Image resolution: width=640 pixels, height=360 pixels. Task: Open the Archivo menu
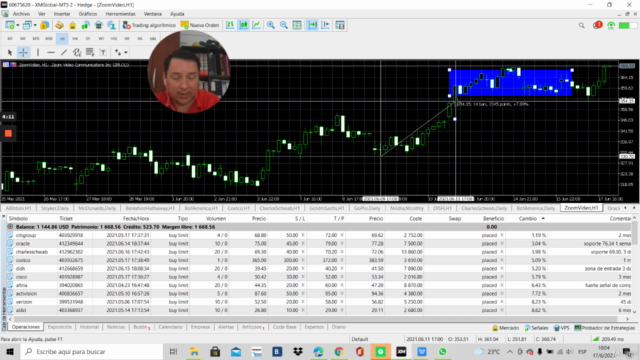point(21,14)
